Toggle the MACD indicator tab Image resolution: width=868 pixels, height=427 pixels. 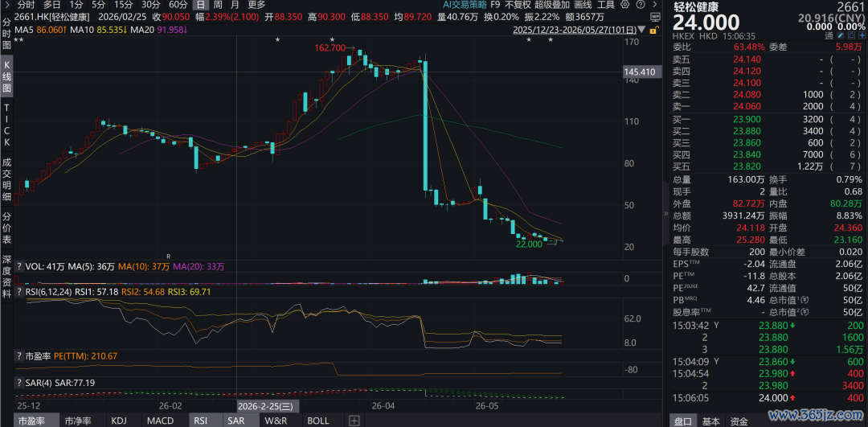coord(160,421)
